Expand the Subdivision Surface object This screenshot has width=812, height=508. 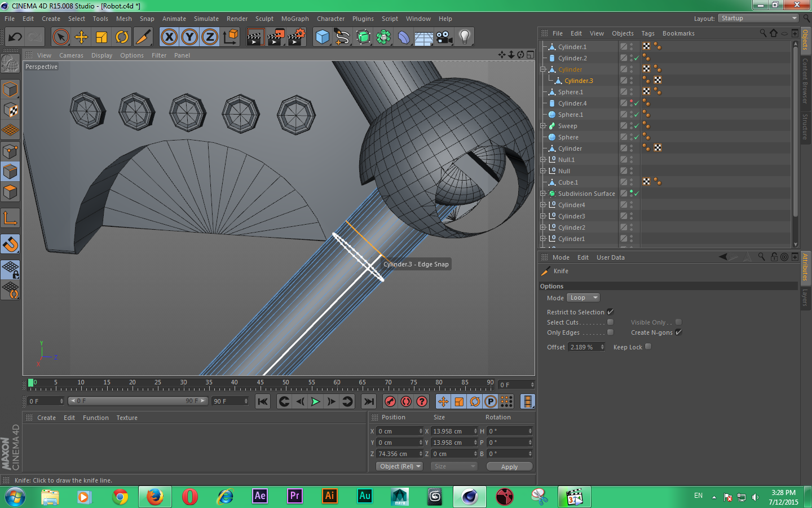(x=543, y=194)
